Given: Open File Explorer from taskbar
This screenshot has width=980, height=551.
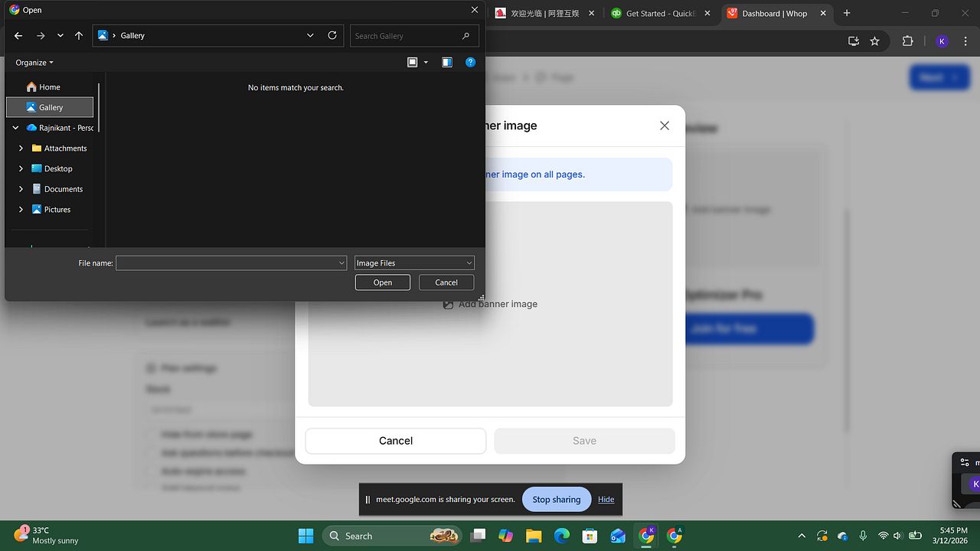Looking at the screenshot, I should point(534,536).
